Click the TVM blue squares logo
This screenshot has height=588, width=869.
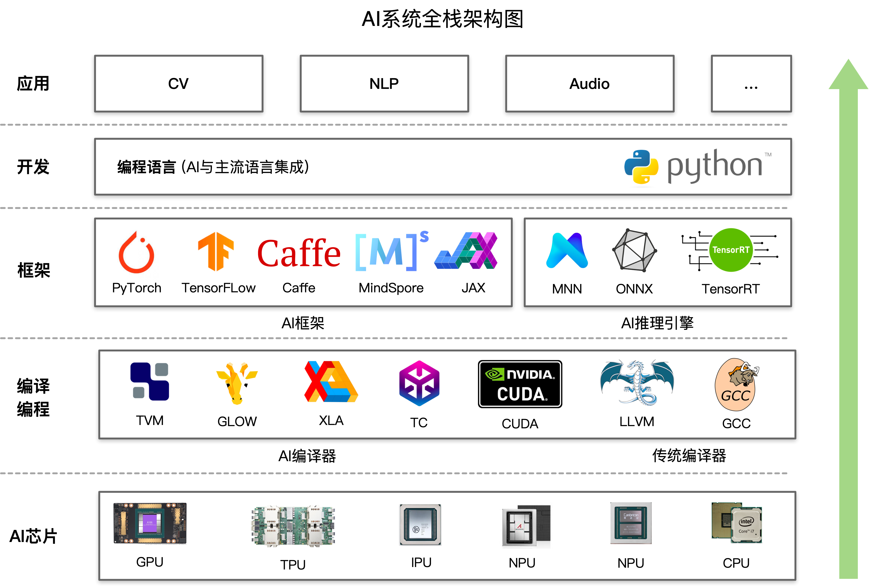(150, 381)
